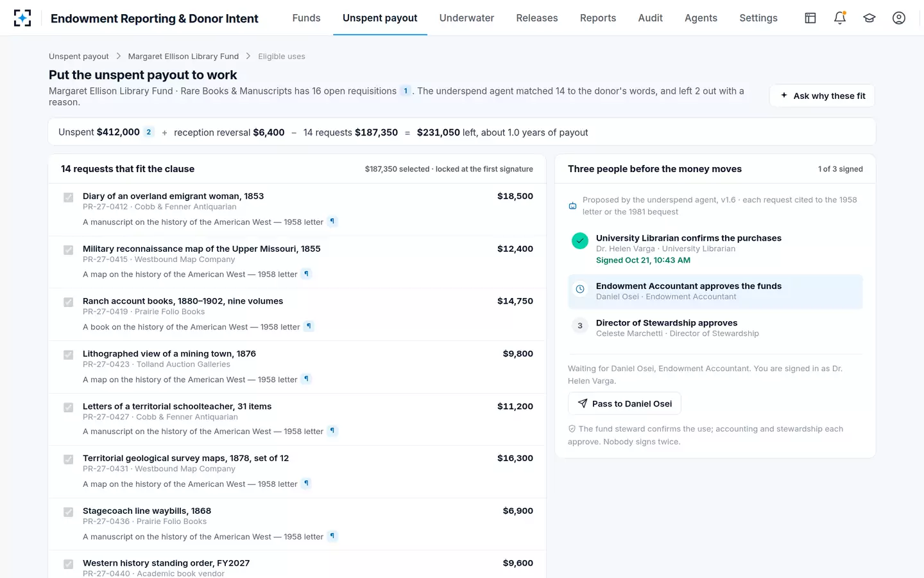
Task: Toggle checkbox for Lithographed view of a mining town
Action: coord(69,355)
